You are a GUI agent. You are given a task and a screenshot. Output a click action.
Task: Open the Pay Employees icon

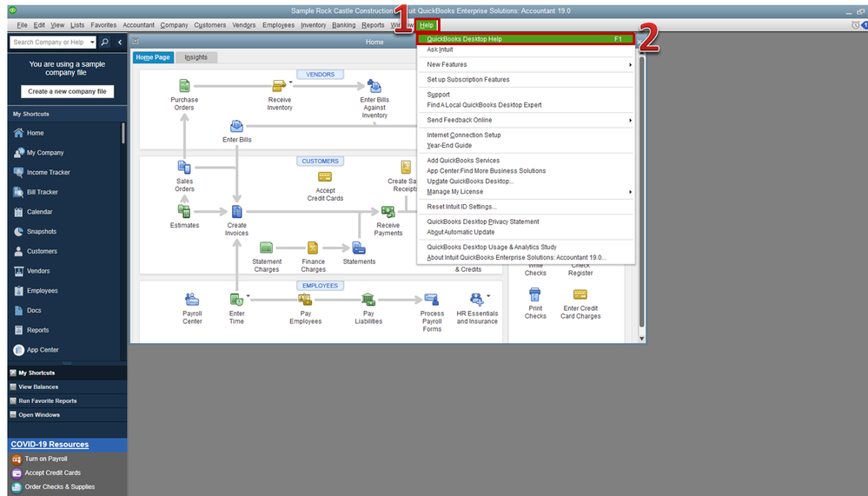tap(305, 300)
